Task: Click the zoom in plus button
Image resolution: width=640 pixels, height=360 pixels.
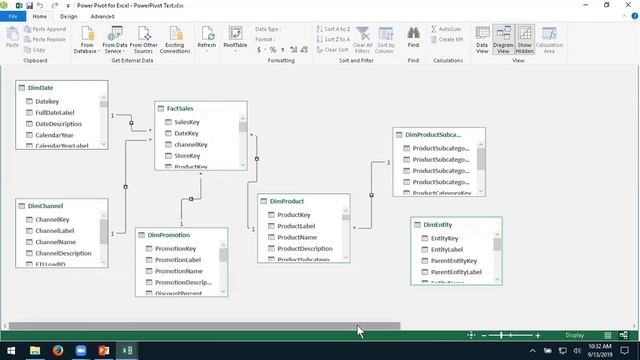Action: pyautogui.click(x=538, y=336)
